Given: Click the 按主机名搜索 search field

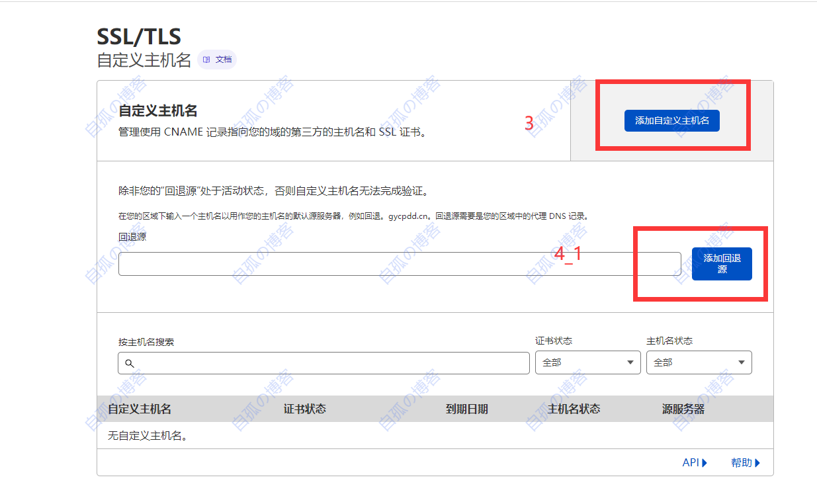Looking at the screenshot, I should pos(324,363).
